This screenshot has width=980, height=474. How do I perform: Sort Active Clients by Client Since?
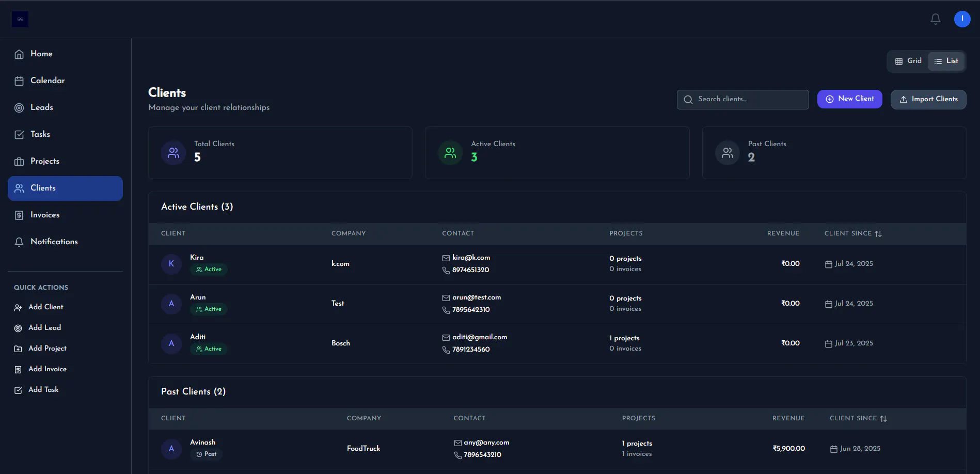(x=853, y=233)
